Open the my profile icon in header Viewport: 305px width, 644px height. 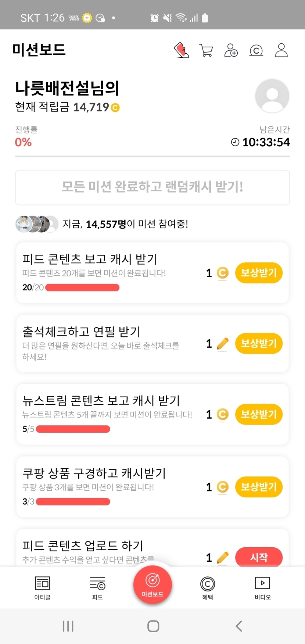point(281,50)
